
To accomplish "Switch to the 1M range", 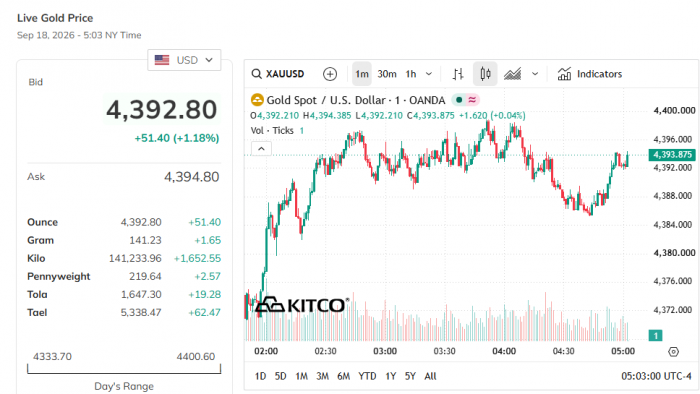I will click(x=301, y=376).
